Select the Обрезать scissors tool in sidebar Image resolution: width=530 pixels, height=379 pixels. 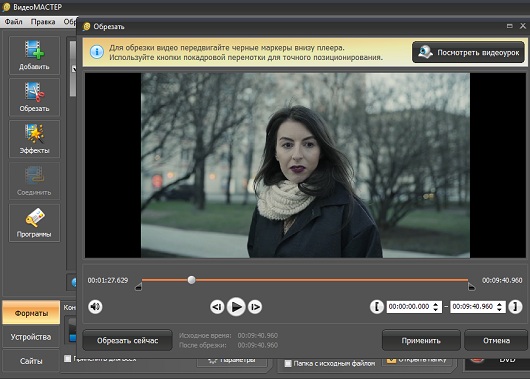pyautogui.click(x=34, y=97)
